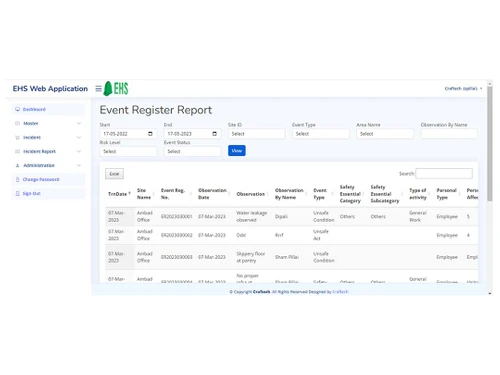The width and height of the screenshot is (500, 375).
Task: Open the Event Status select dropdown
Action: [192, 151]
